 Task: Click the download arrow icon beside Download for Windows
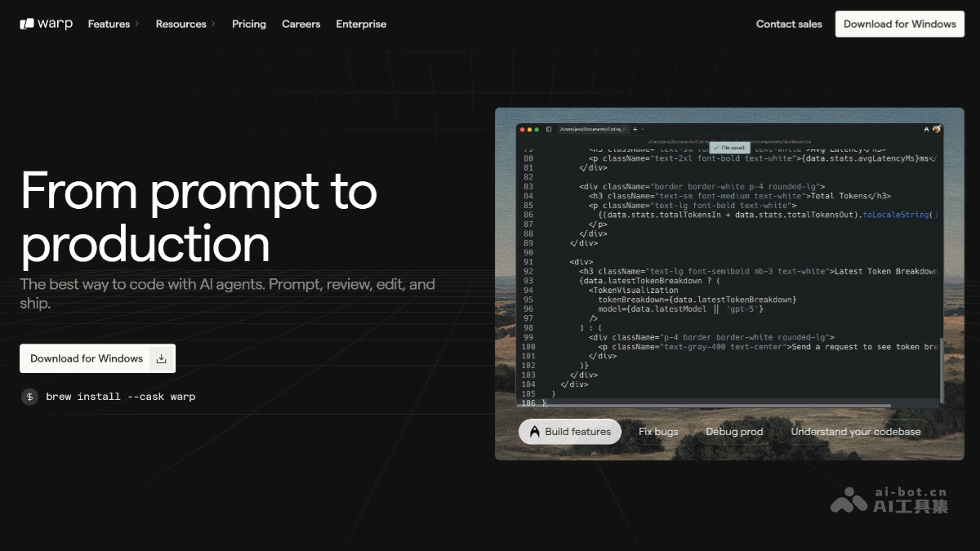pos(161,358)
